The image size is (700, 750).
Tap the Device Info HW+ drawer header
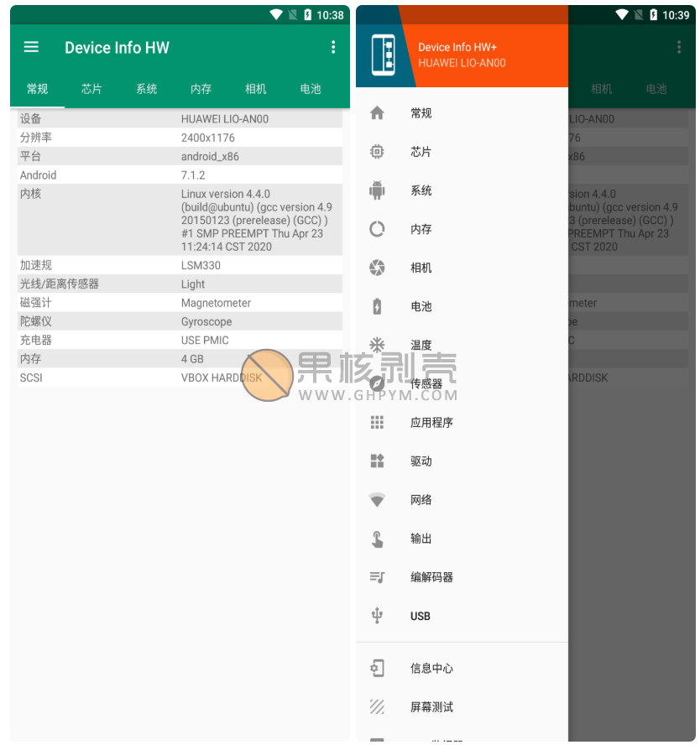tap(462, 55)
